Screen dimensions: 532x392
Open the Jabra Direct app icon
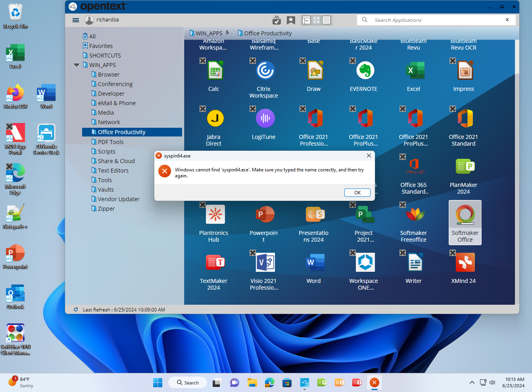coord(215,118)
